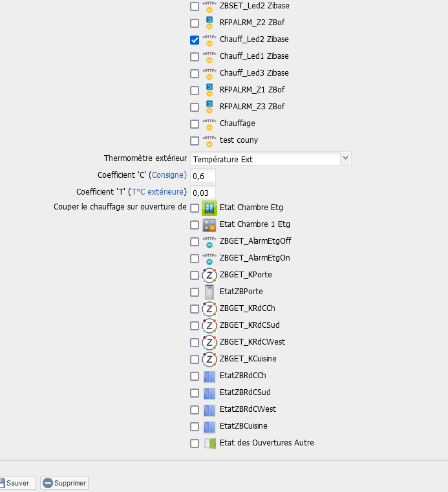
Task: Open the Consigne link
Action: click(x=169, y=175)
